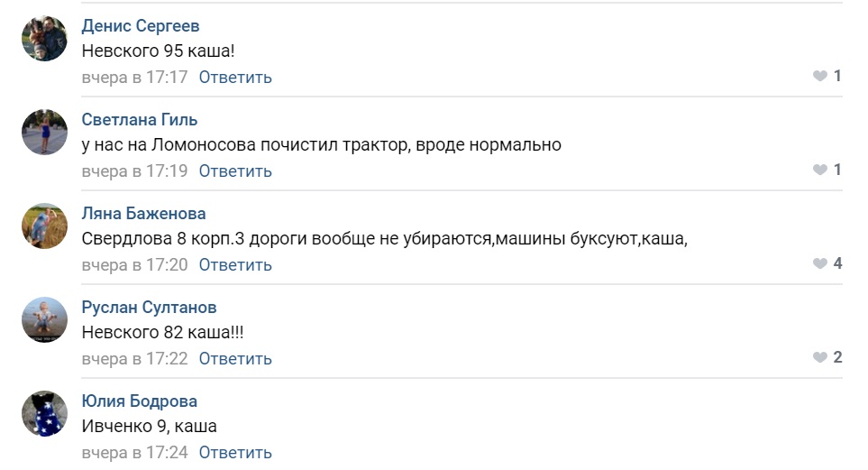Open the вчера в 17:20 timestamp
The width and height of the screenshot is (868, 470).
(134, 265)
